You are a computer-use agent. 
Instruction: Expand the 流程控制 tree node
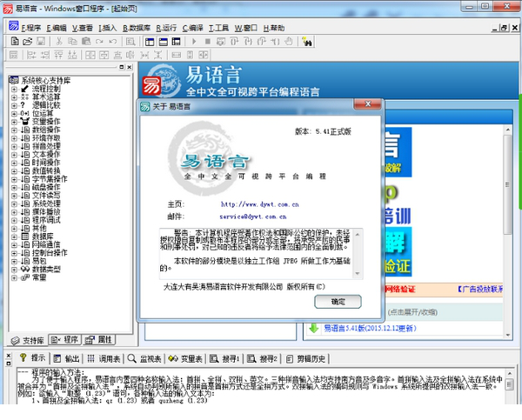point(14,90)
